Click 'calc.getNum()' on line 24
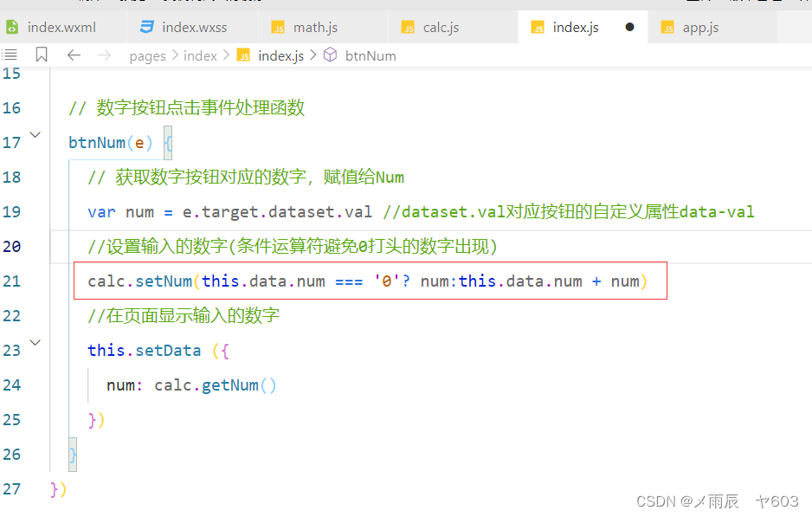Image resolution: width=812 pixels, height=517 pixels. click(216, 385)
